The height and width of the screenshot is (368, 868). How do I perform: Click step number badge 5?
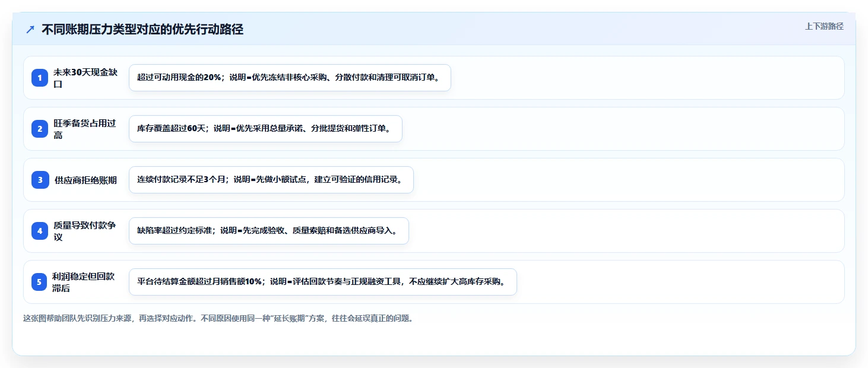[39, 282]
